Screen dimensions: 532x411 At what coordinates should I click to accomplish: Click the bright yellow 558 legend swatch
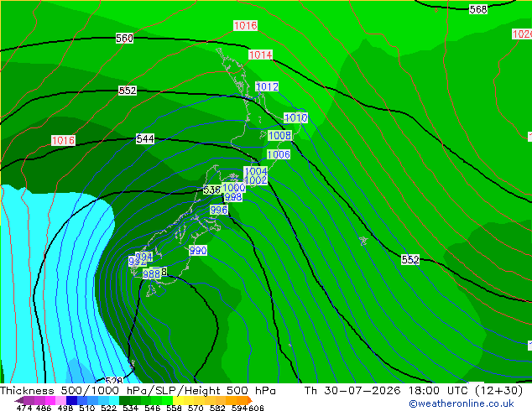[178, 400]
